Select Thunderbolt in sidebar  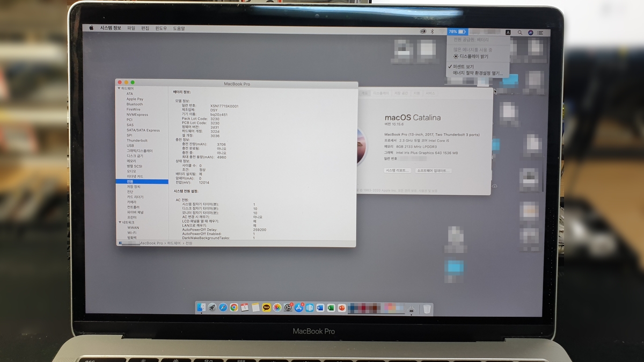(x=137, y=141)
